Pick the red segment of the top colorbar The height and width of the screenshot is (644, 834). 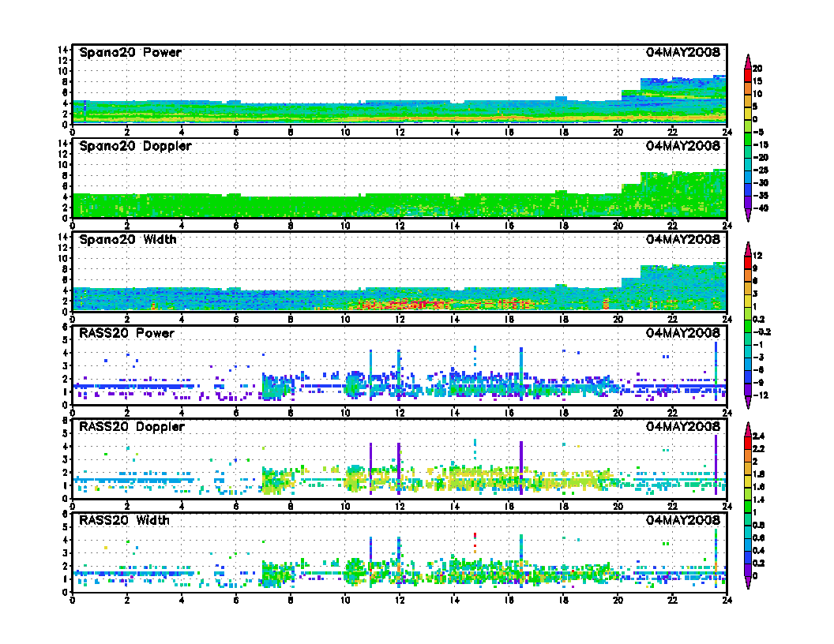748,76
